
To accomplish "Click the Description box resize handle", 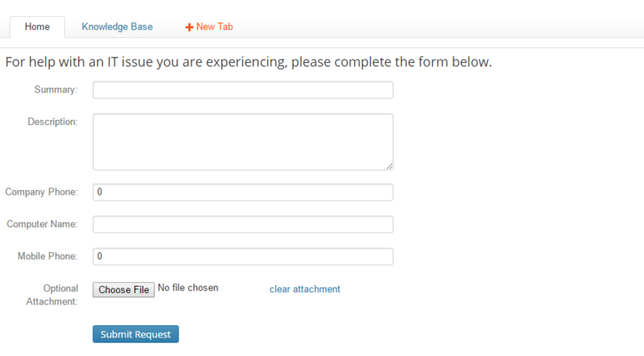I will [390, 166].
